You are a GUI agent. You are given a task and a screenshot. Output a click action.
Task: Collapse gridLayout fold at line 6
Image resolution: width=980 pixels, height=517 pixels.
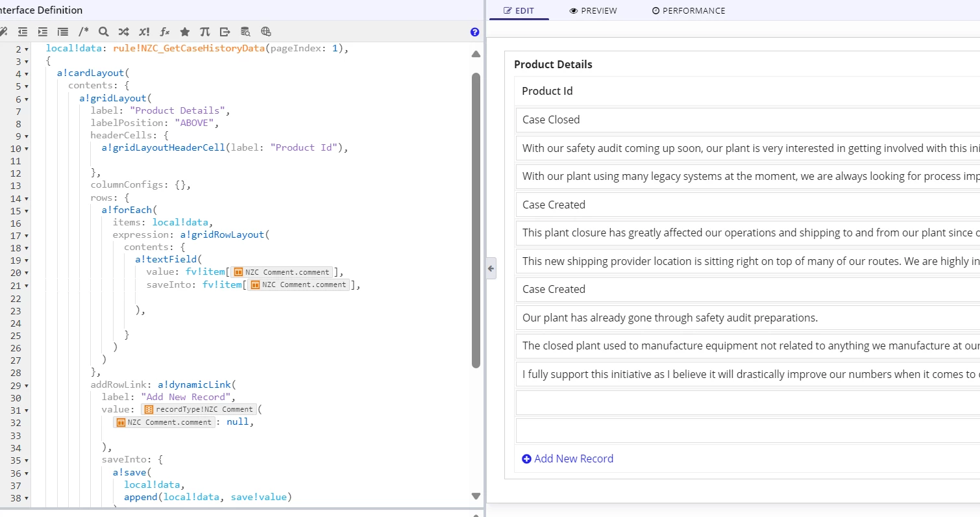[x=27, y=99]
